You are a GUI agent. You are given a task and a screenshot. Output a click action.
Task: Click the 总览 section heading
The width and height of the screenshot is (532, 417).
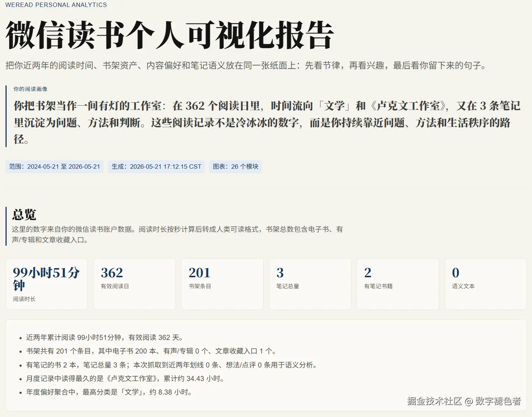click(x=24, y=215)
